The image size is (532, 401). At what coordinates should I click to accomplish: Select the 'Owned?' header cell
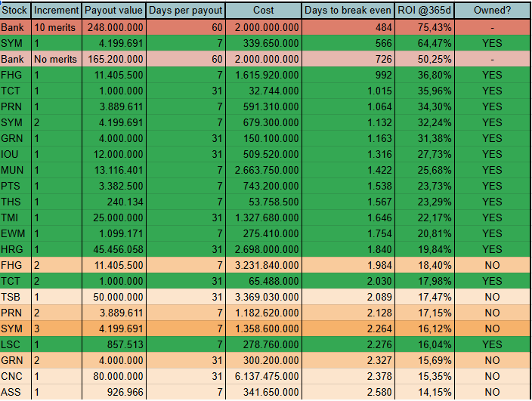pos(492,10)
